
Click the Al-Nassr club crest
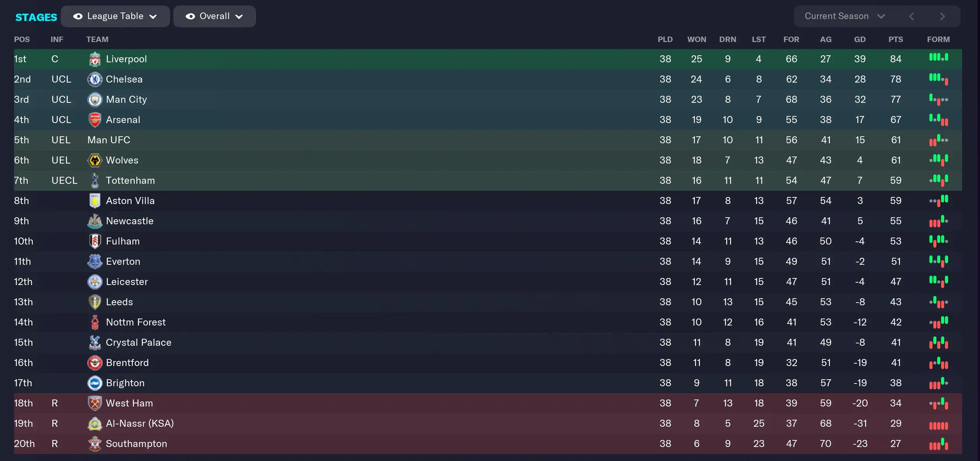pyautogui.click(x=95, y=424)
